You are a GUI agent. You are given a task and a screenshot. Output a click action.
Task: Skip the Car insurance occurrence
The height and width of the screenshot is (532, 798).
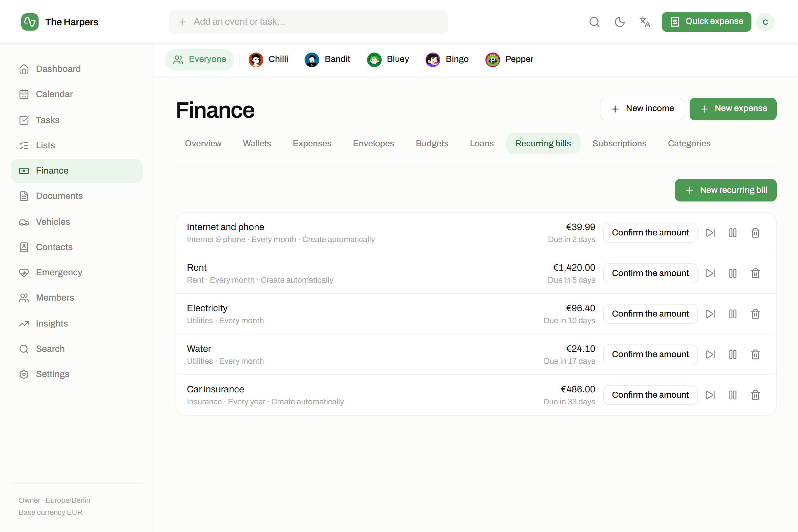(x=710, y=395)
